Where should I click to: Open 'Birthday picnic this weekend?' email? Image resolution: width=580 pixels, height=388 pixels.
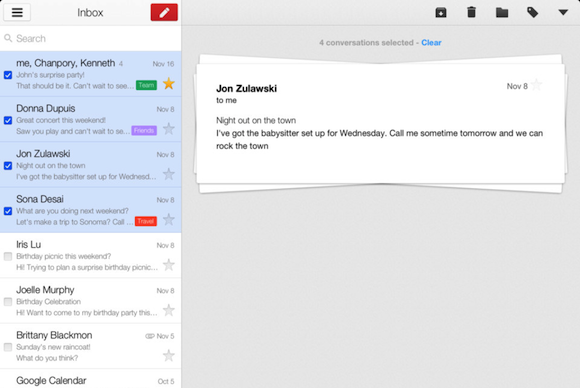tap(91, 255)
